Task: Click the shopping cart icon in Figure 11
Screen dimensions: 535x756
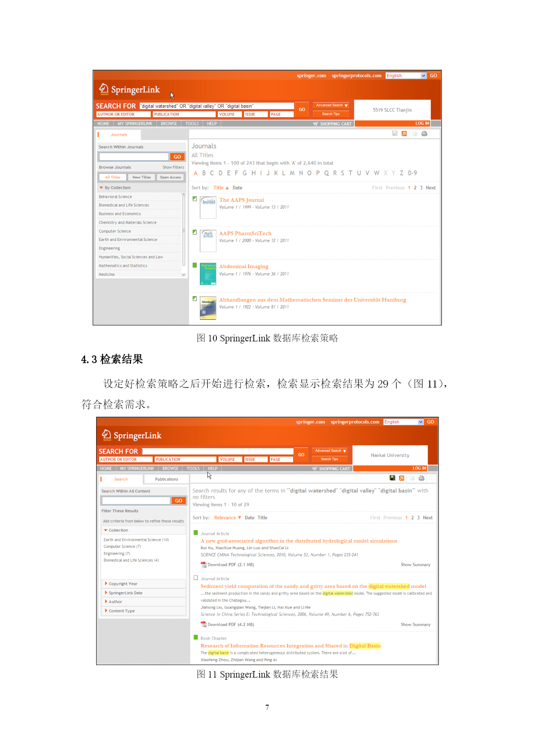Action: [x=315, y=469]
